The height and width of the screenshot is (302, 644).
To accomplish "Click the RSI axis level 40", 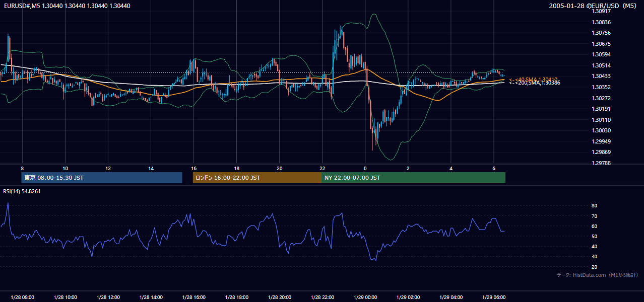I will pyautogui.click(x=595, y=247).
